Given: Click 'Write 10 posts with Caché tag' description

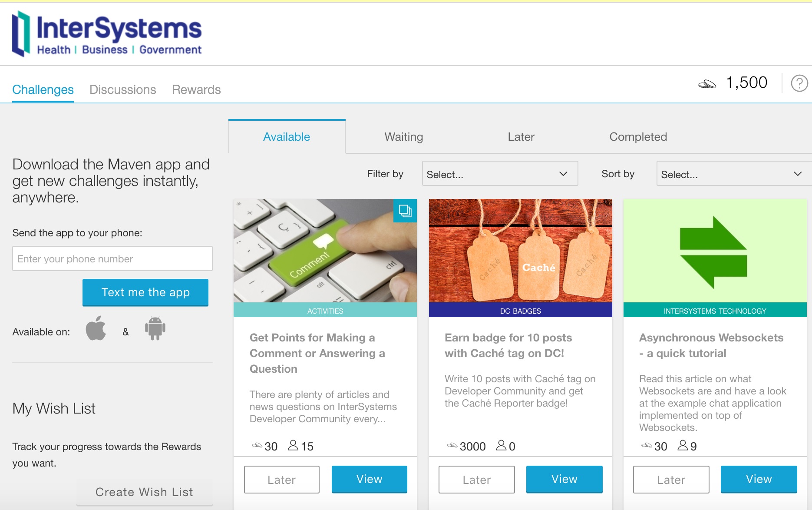Looking at the screenshot, I should tap(520, 391).
